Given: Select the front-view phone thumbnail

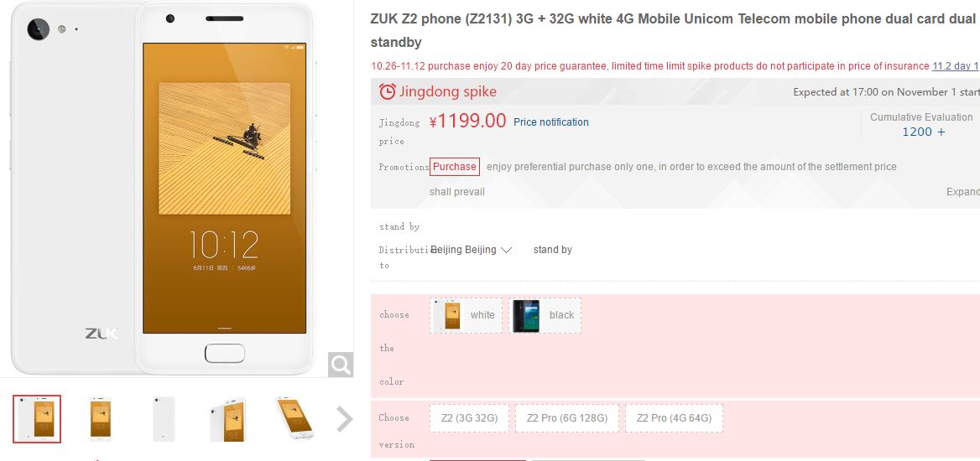Looking at the screenshot, I should click(x=101, y=419).
